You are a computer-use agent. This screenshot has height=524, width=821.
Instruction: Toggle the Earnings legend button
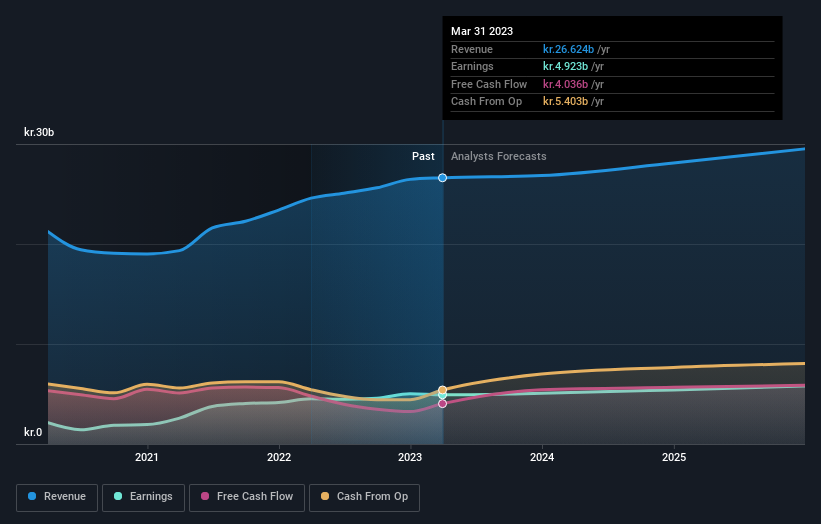click(143, 497)
